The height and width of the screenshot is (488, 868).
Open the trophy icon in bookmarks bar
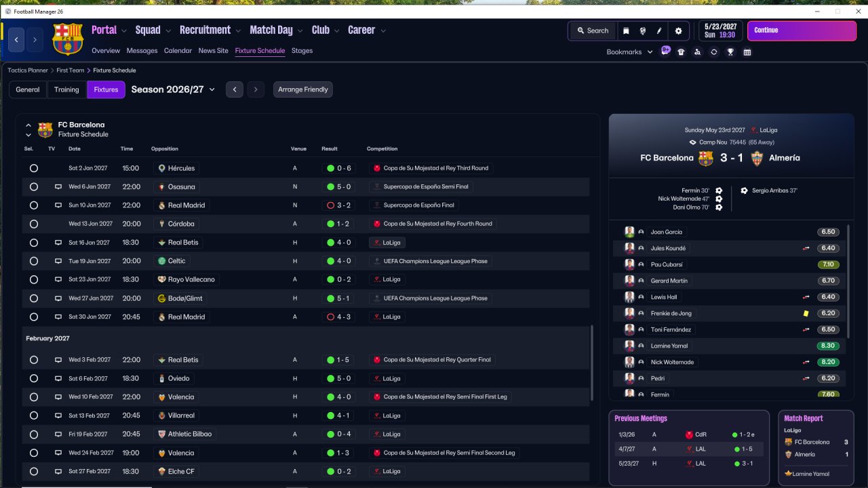click(x=730, y=52)
